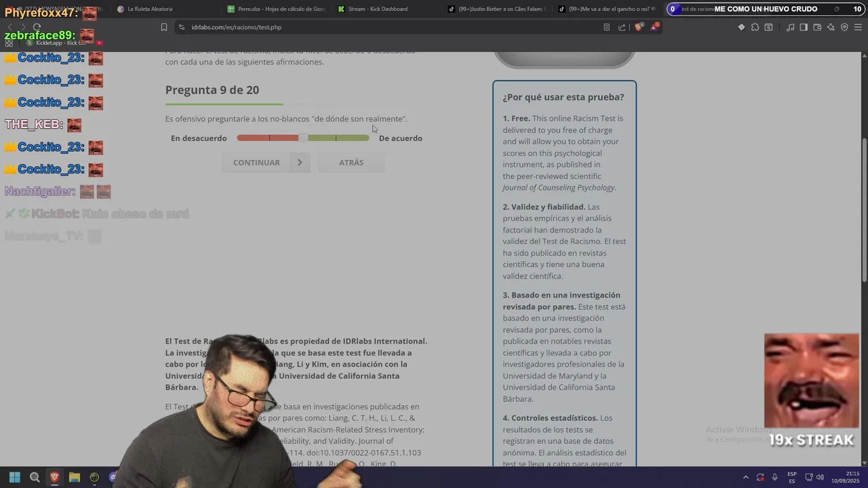Open File Explorer from the taskbar
This screenshot has width=868, height=488.
[x=75, y=477]
